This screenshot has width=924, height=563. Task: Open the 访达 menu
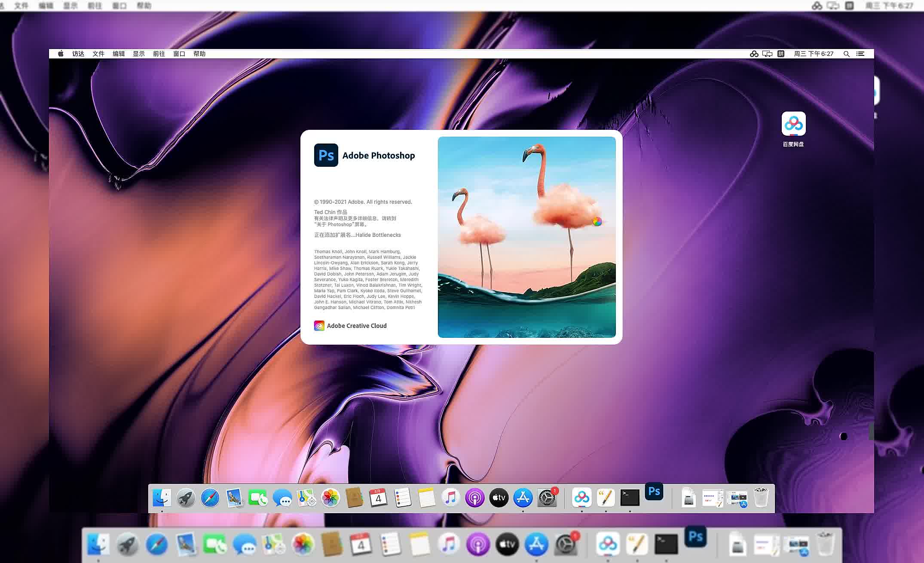[78, 54]
